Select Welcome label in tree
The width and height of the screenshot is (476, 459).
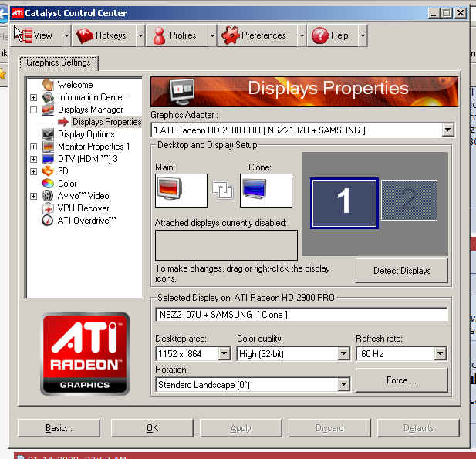click(76, 85)
